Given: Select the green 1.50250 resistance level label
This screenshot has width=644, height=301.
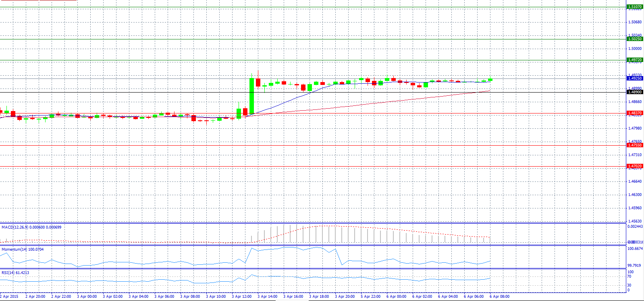Looking at the screenshot, I should tap(635, 39).
